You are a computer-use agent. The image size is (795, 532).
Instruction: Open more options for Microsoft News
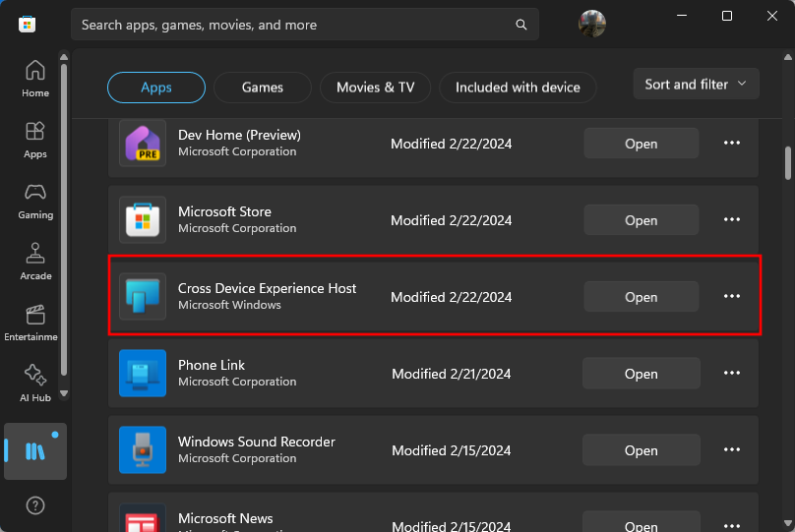coord(732,525)
